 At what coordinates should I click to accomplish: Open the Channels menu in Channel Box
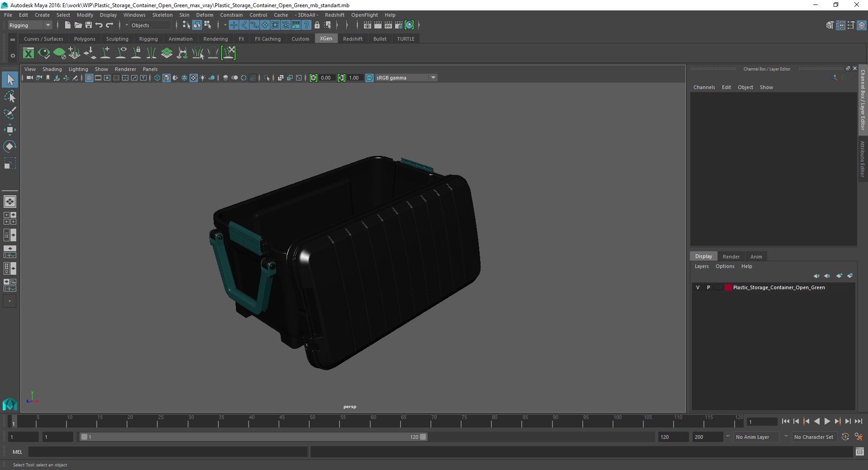[x=704, y=87]
